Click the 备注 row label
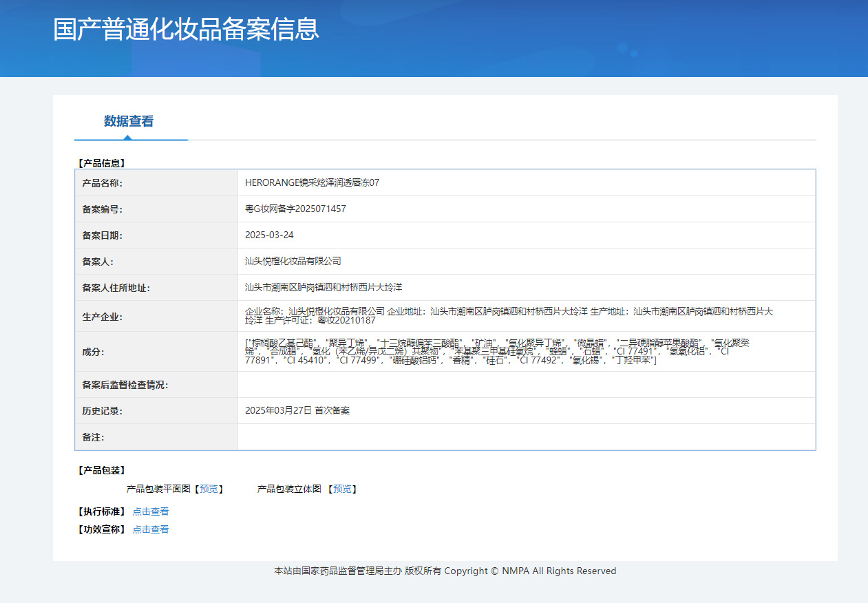Image resolution: width=868 pixels, height=603 pixels. click(x=93, y=437)
